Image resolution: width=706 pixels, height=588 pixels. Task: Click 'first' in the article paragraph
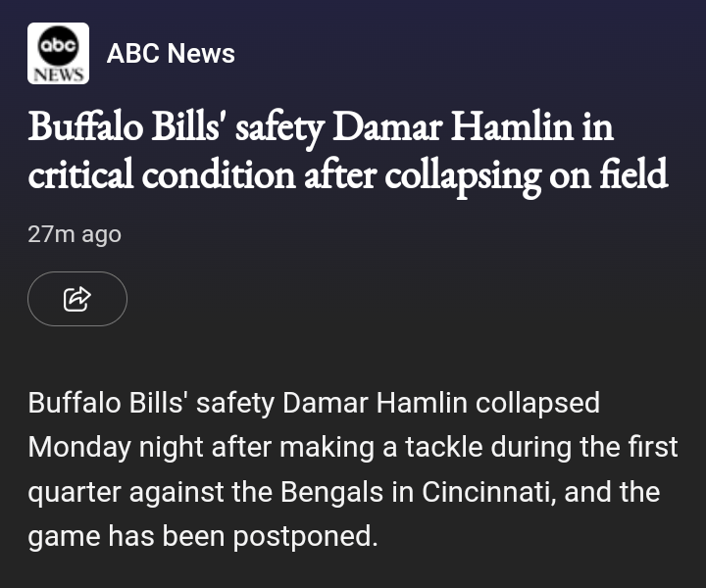[x=652, y=447]
